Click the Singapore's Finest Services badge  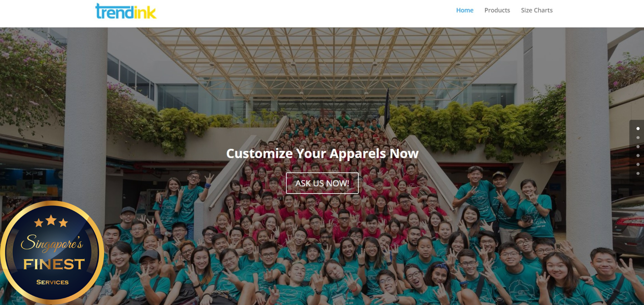pos(52,252)
